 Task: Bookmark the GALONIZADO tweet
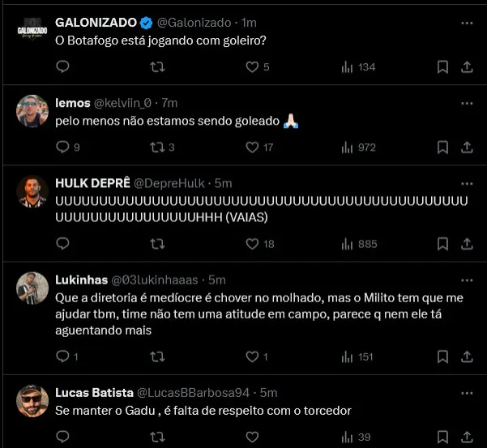click(442, 67)
